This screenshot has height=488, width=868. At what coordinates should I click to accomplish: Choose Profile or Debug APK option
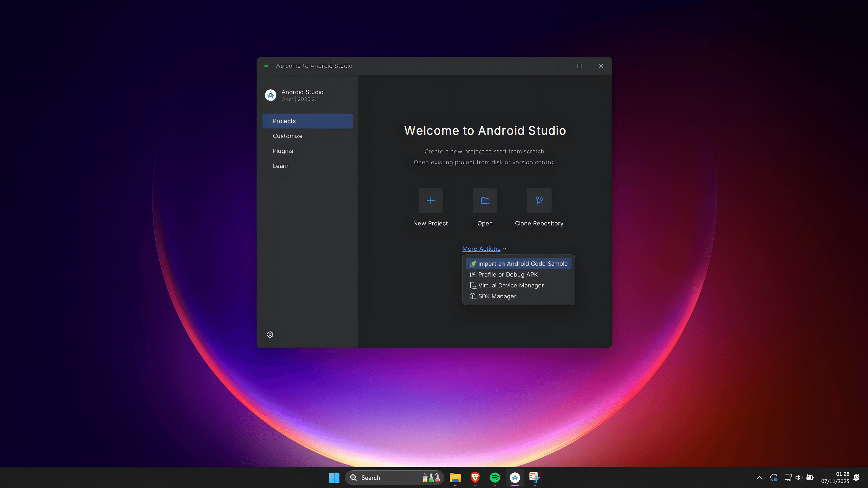(507, 274)
